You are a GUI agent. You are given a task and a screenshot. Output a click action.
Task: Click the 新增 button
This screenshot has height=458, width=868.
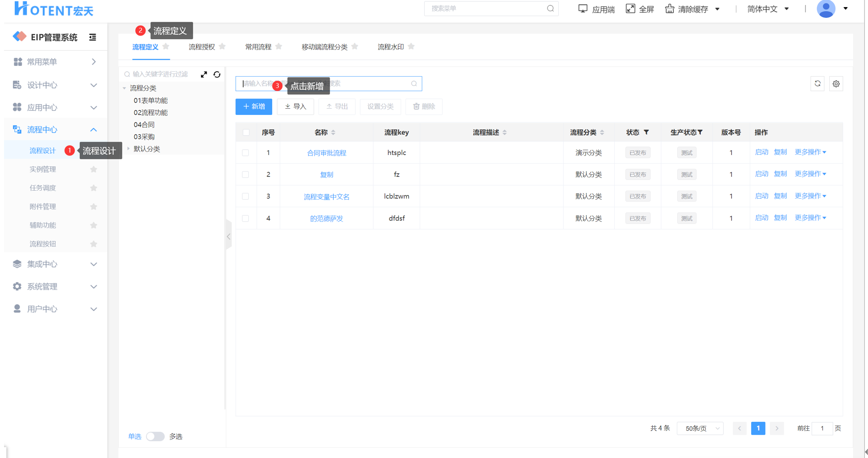[254, 106]
